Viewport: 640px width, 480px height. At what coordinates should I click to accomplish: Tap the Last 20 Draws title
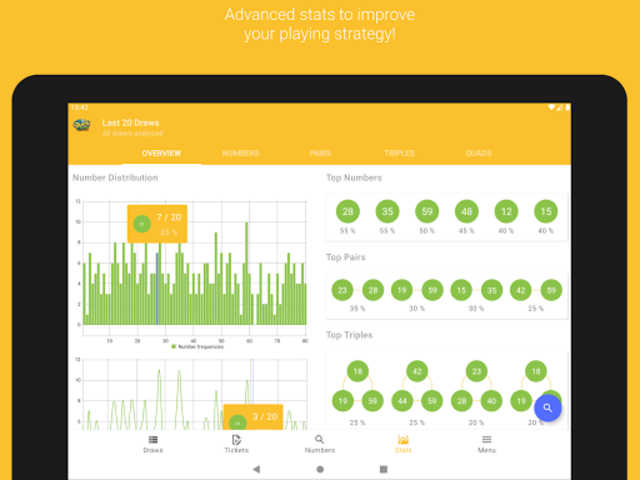(x=130, y=123)
